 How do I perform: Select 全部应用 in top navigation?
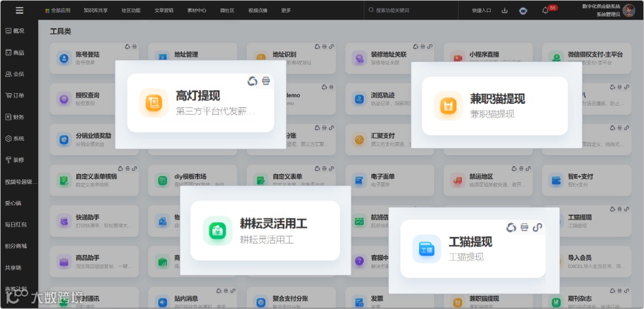tap(57, 10)
